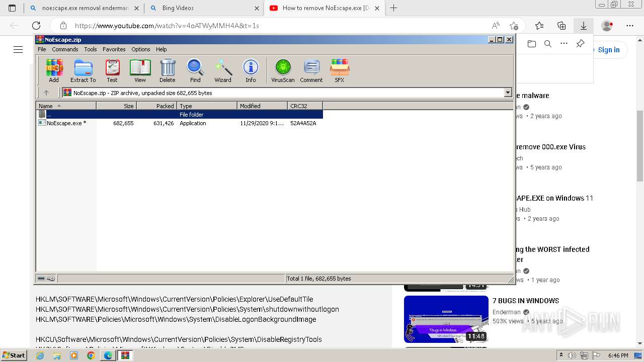This screenshot has height=362, width=644.
Task: Open the Find tool in WinRAR
Action: (195, 70)
